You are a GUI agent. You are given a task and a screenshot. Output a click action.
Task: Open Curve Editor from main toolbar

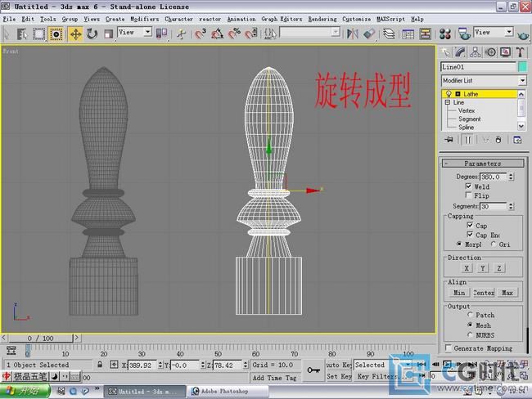pyautogui.click(x=408, y=34)
